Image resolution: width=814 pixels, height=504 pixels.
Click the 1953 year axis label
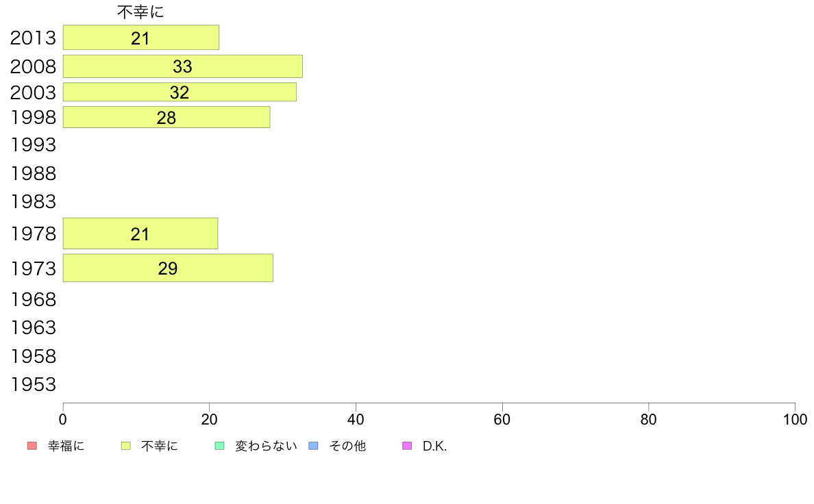(33, 385)
